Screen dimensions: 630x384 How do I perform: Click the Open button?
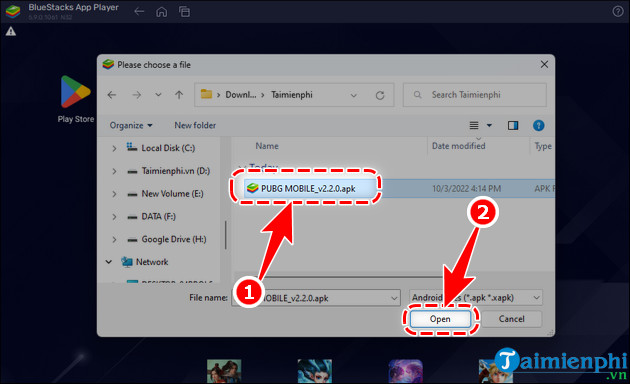(x=440, y=319)
